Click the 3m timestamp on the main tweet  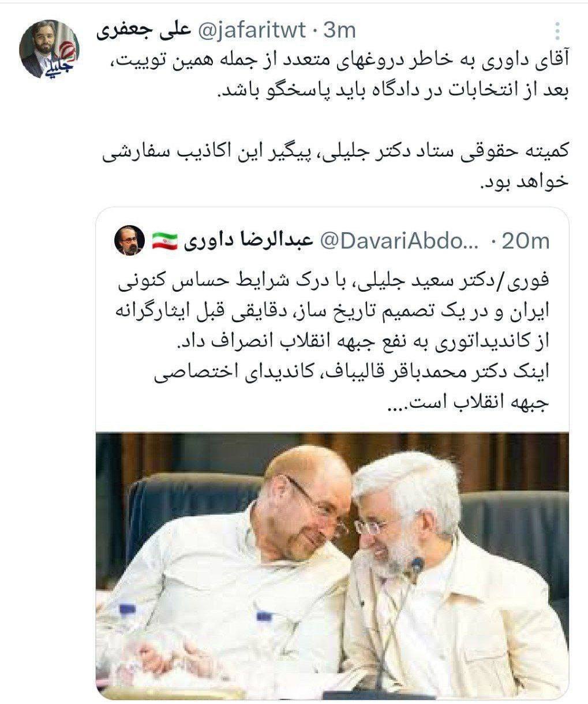pos(338,31)
